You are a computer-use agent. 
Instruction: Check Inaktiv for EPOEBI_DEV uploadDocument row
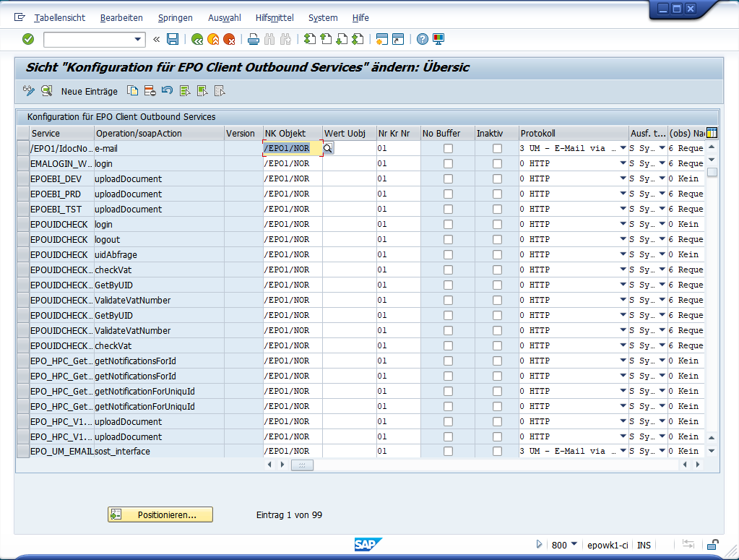click(x=497, y=178)
